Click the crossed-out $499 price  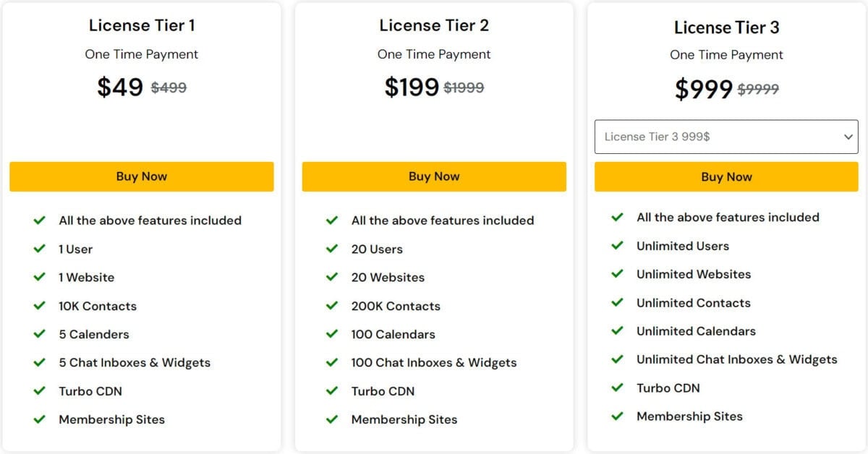(x=167, y=87)
